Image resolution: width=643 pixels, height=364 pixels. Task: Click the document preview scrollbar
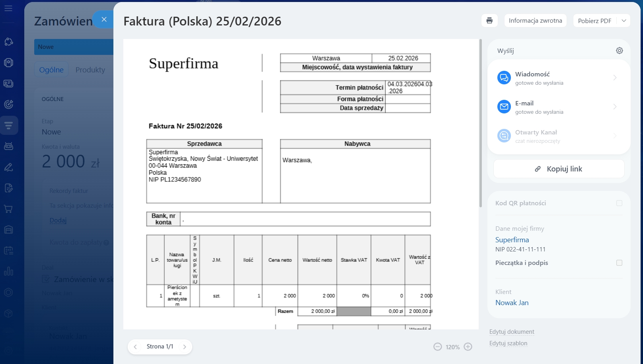480,123
